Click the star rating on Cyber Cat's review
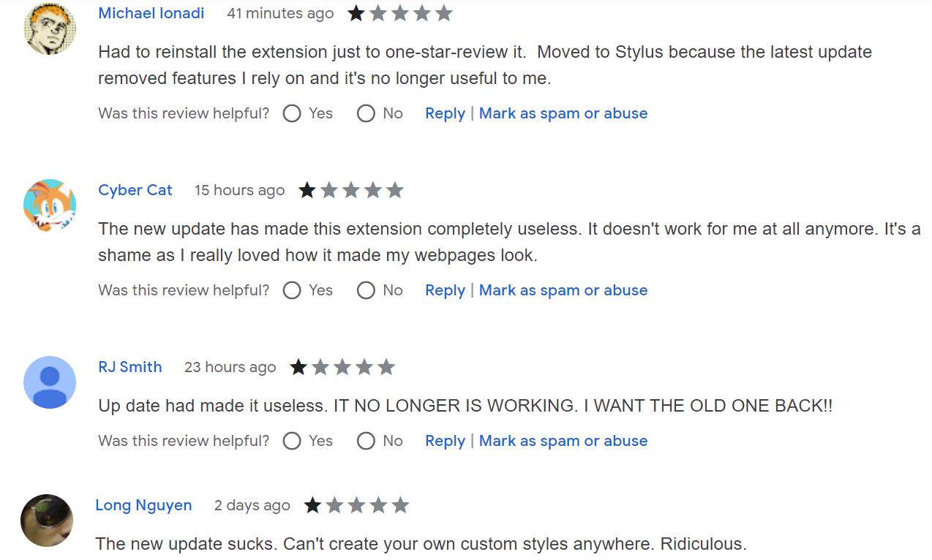The width and height of the screenshot is (932, 560). click(351, 190)
